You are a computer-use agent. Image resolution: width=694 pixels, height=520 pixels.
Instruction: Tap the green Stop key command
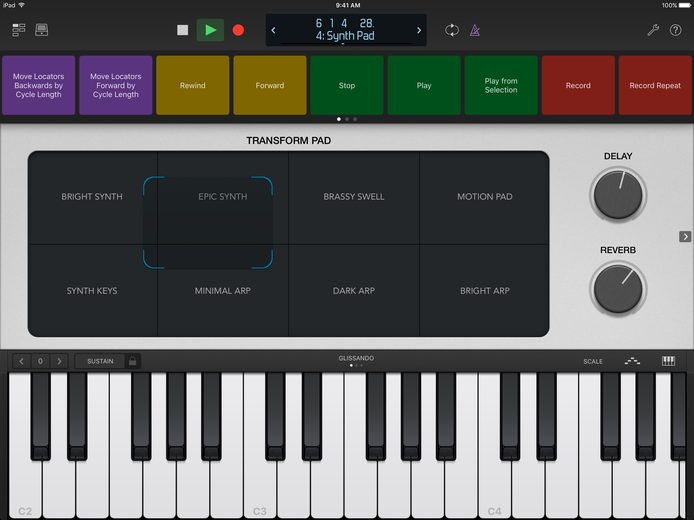[x=347, y=85]
